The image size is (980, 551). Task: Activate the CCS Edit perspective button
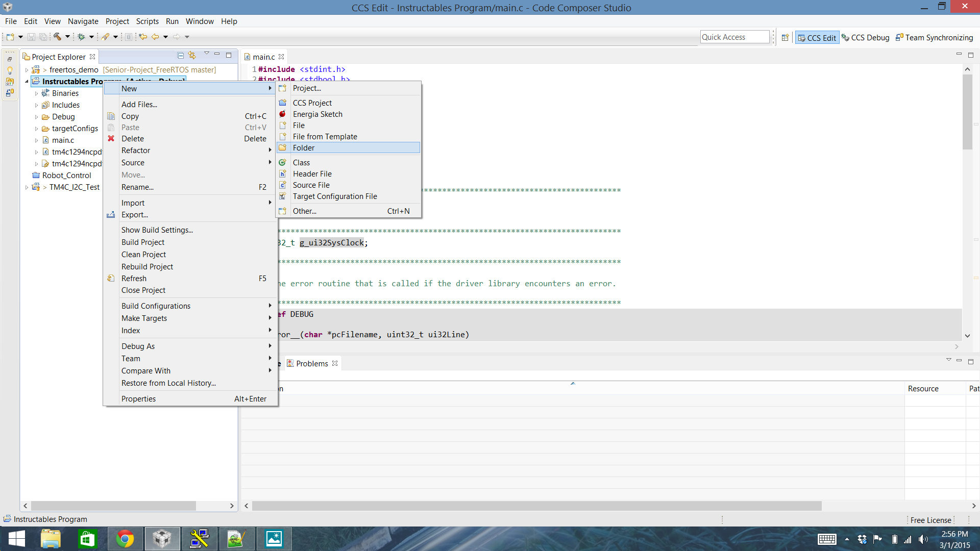pos(817,37)
